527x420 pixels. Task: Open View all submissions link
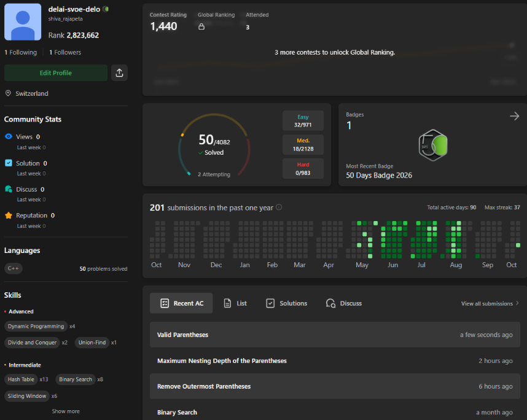[x=490, y=303]
